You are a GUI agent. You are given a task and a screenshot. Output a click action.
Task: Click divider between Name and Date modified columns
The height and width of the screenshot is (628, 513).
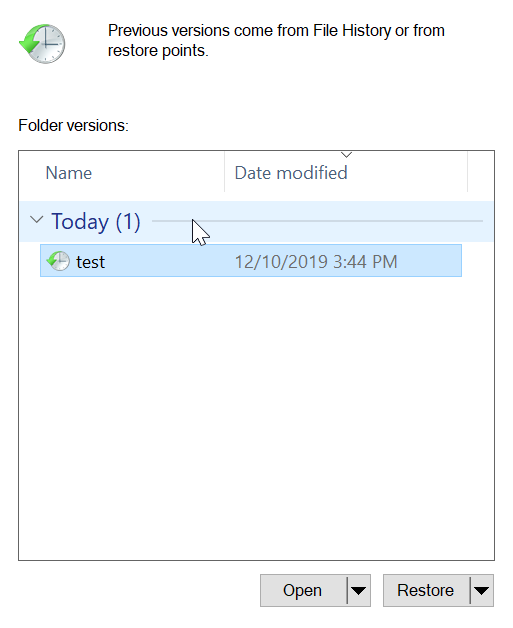(225, 172)
